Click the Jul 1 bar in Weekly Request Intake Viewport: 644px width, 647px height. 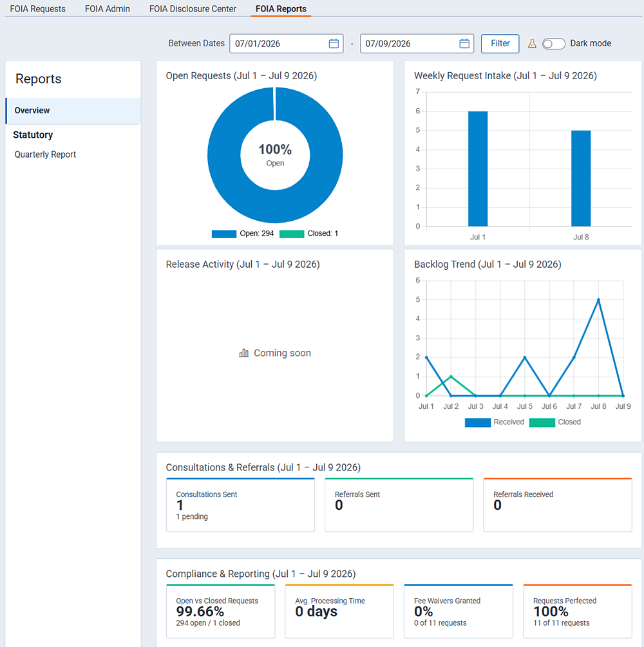coord(478,169)
